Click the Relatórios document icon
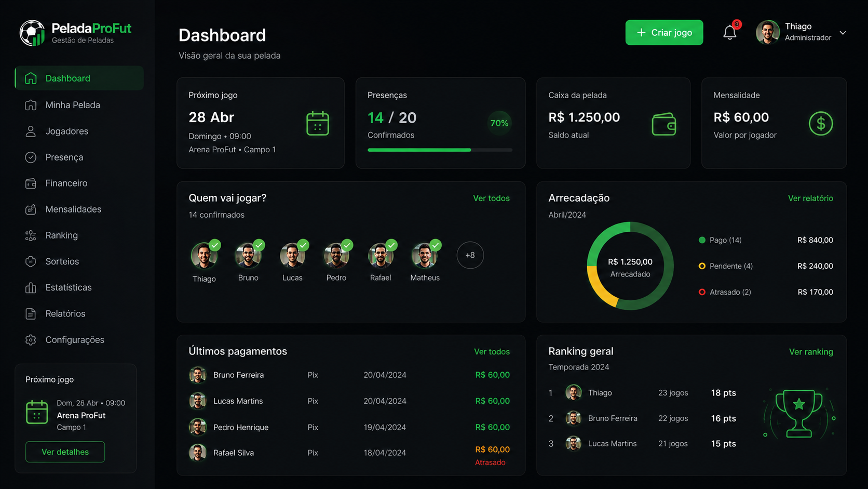868x489 pixels. (31, 314)
